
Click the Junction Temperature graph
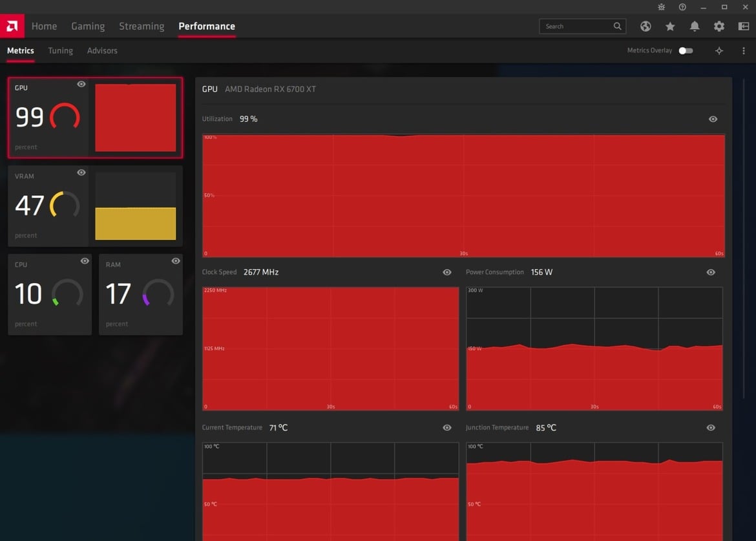[x=594, y=492]
